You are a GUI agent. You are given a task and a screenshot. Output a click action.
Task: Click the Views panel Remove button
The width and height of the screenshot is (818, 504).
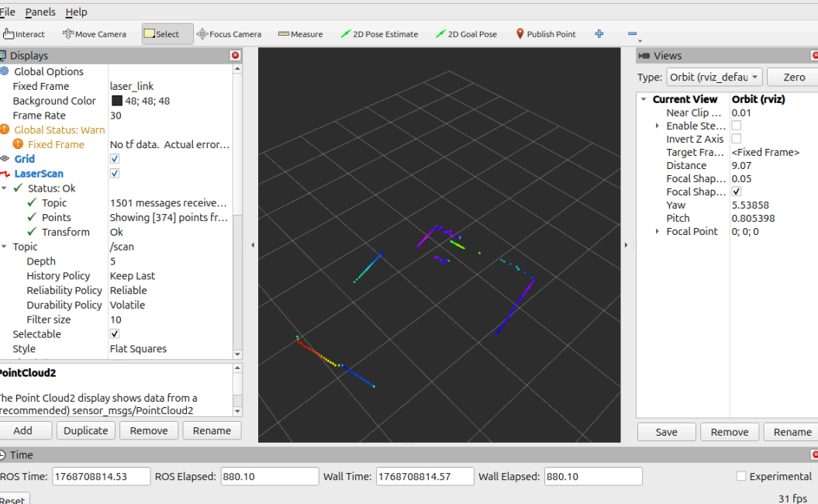click(730, 432)
